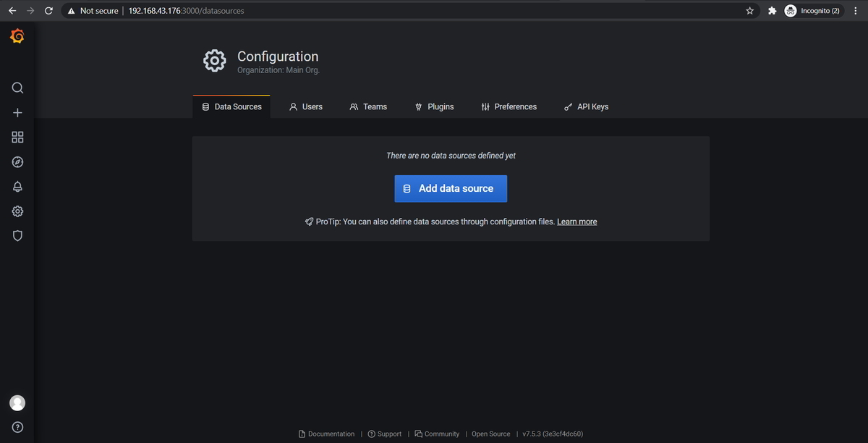
Task: Open the Learn more link
Action: click(576, 221)
